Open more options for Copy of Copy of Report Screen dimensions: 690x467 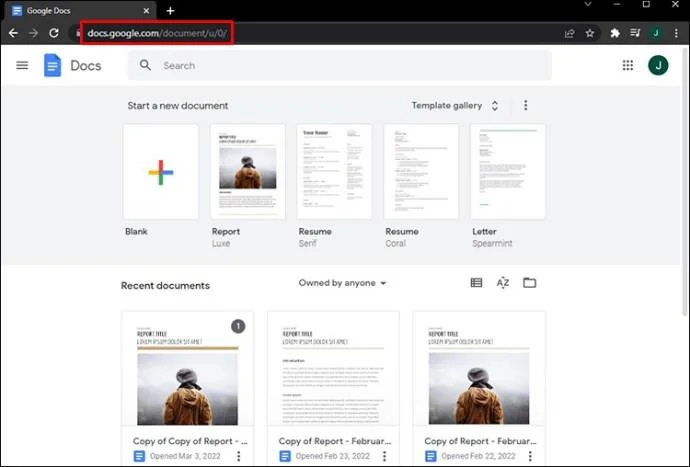pos(239,456)
